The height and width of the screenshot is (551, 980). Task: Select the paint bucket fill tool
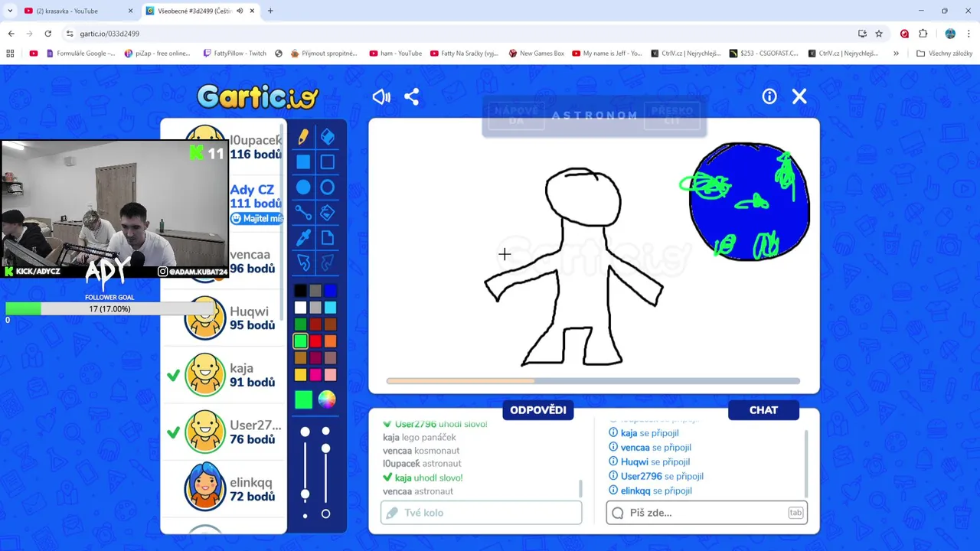[327, 213]
